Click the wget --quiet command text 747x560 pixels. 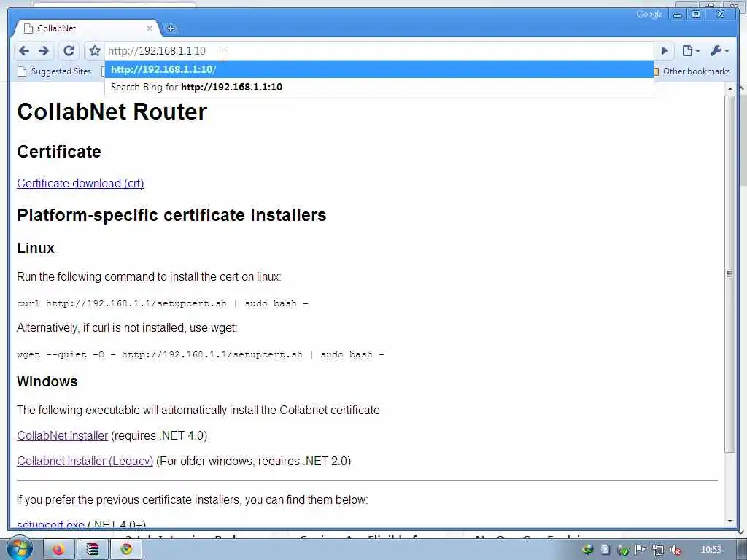click(200, 355)
